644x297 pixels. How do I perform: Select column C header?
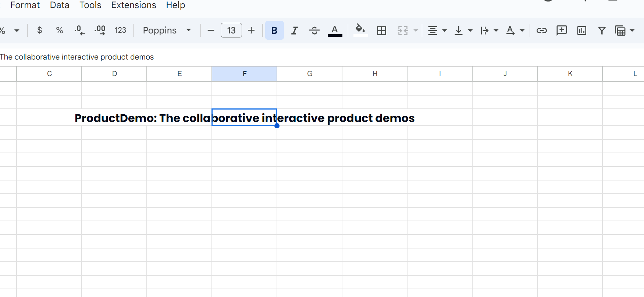pos(49,74)
